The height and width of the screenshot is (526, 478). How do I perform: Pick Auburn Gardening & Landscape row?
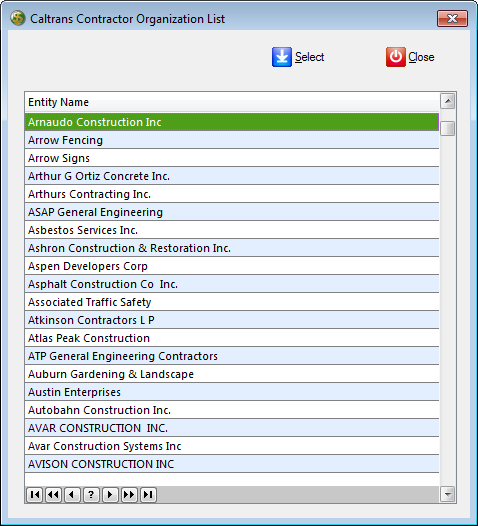231,374
